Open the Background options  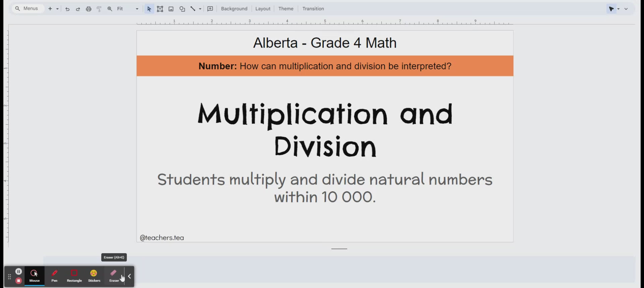[234, 9]
